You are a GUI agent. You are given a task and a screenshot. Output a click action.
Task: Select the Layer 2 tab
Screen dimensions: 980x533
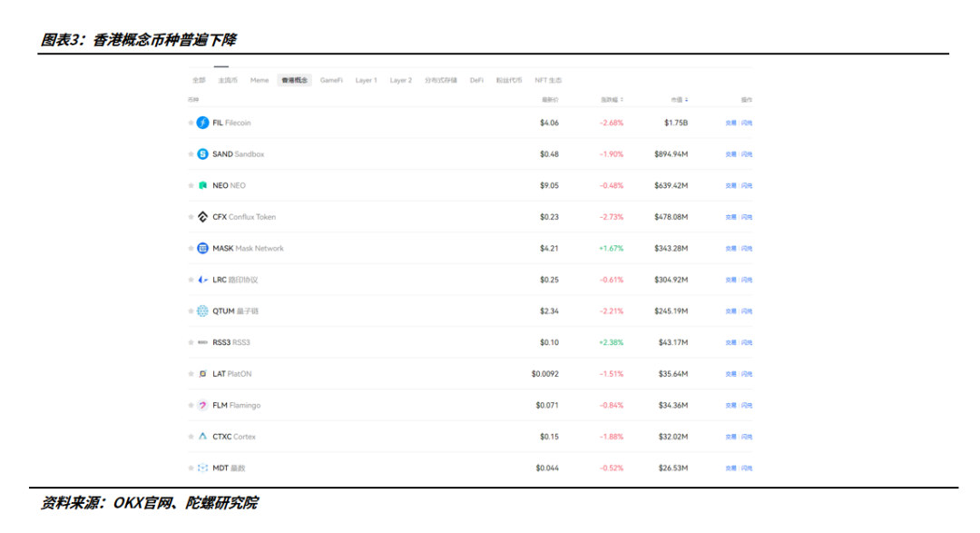(400, 81)
